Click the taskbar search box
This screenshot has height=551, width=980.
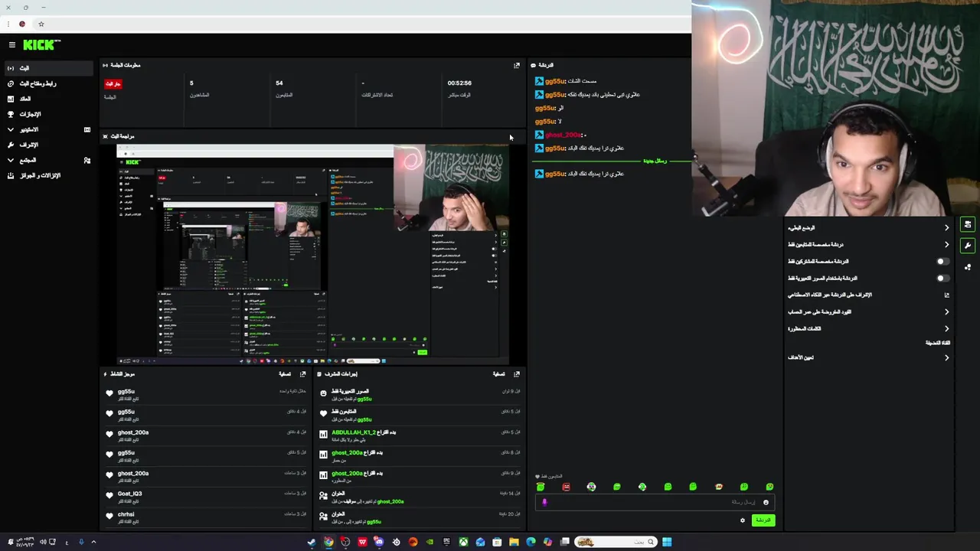(616, 542)
